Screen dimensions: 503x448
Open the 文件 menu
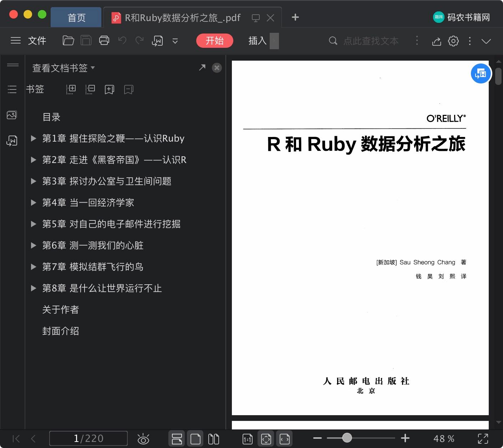37,41
